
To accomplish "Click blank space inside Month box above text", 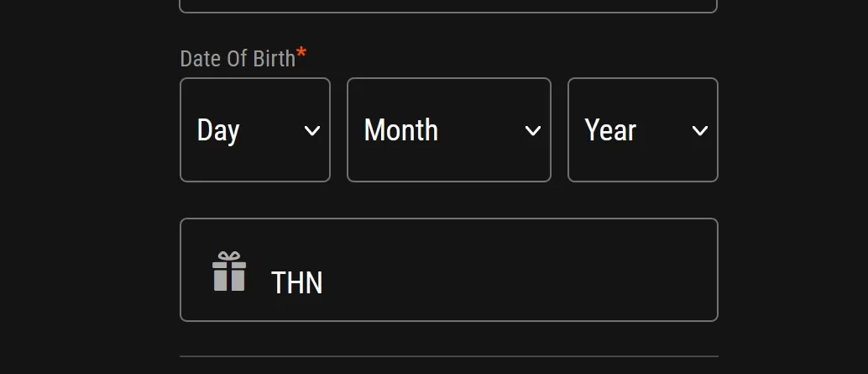I will click(449, 97).
